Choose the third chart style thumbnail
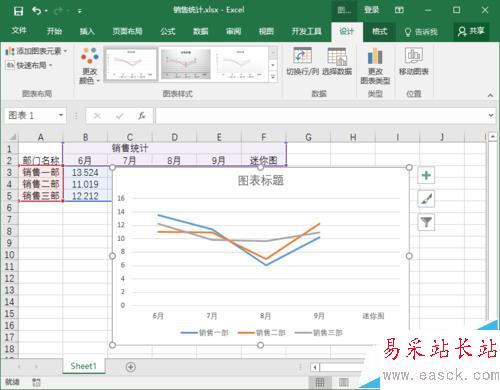 tap(240, 64)
